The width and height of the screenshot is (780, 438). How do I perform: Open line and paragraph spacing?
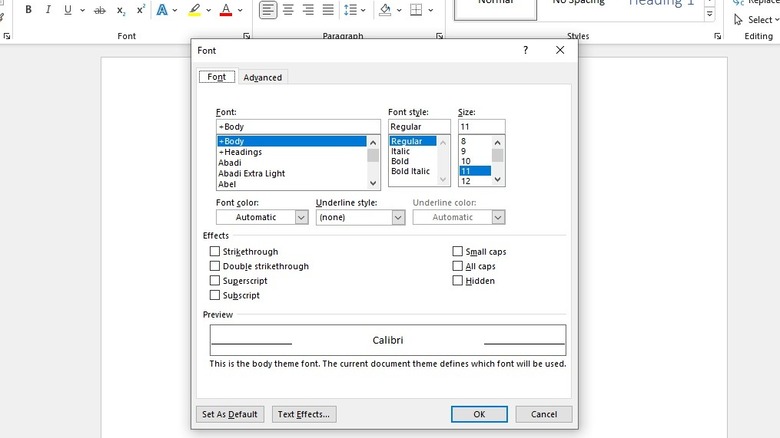351,10
